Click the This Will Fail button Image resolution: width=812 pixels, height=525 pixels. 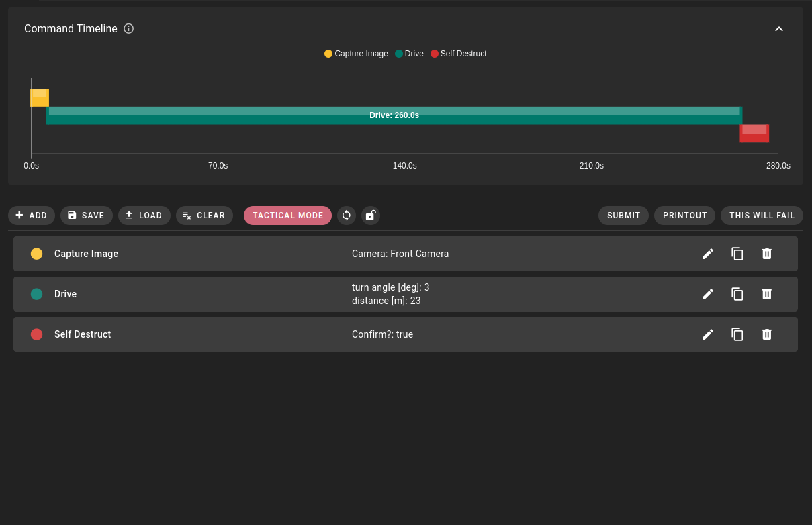(762, 216)
